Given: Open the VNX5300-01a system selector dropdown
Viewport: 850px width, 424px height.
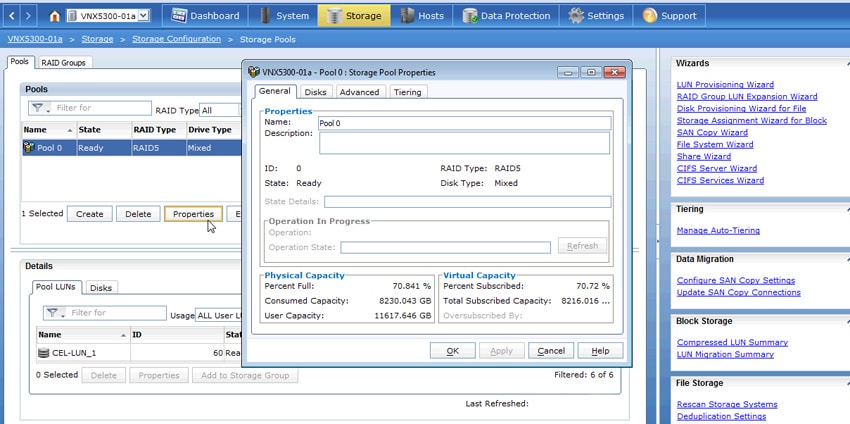Looking at the screenshot, I should tap(144, 16).
